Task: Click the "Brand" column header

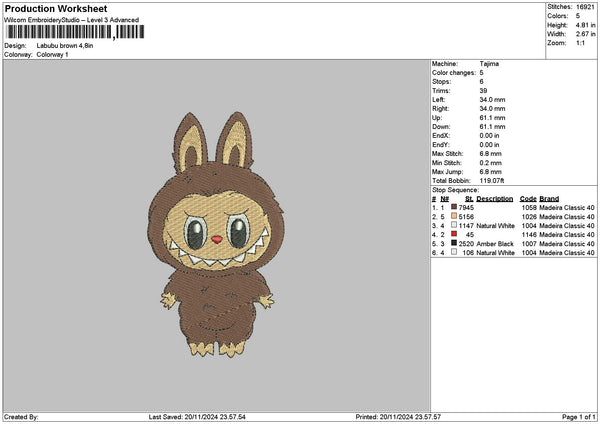Action: point(549,199)
